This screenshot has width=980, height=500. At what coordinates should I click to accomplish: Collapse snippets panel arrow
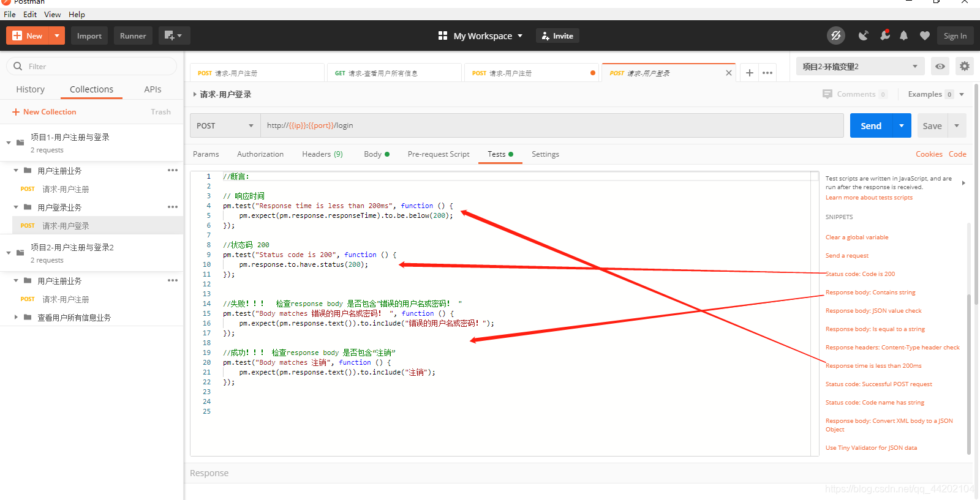pyautogui.click(x=963, y=183)
